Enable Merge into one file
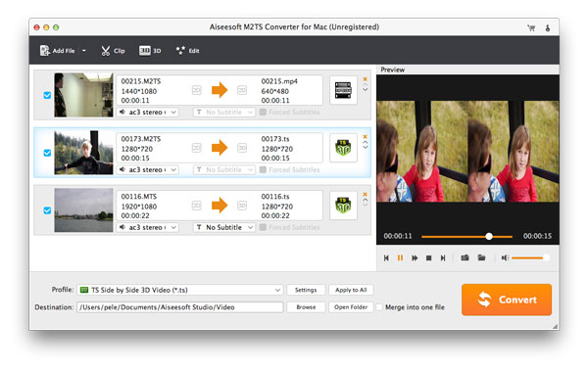 [379, 307]
